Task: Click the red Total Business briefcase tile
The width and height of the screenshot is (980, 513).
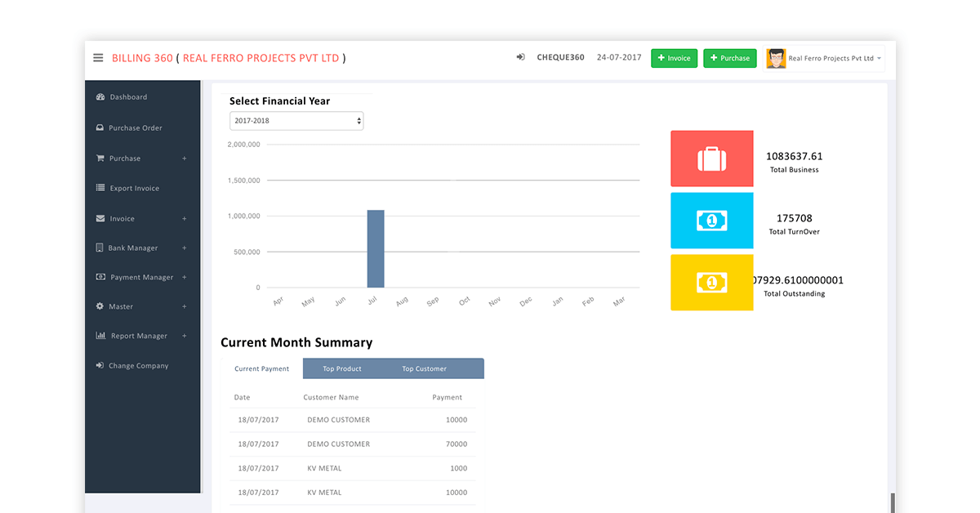Action: coord(711,158)
